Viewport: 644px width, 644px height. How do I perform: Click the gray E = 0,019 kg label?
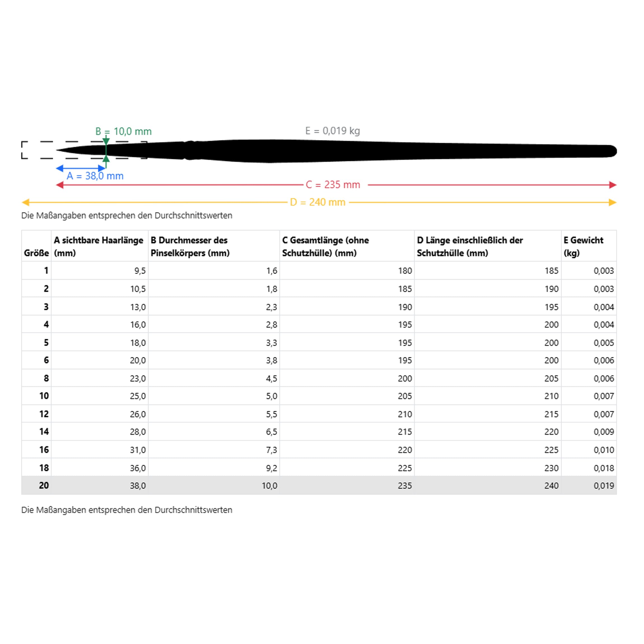point(332,131)
